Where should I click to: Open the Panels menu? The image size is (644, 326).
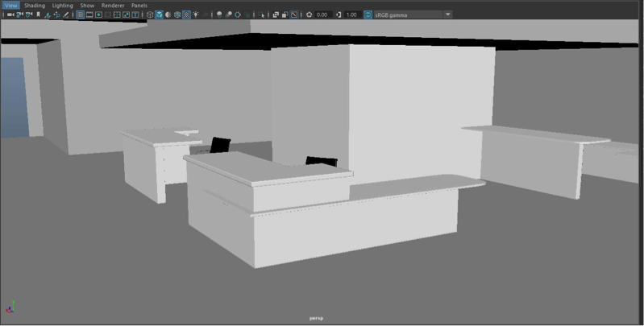[139, 5]
